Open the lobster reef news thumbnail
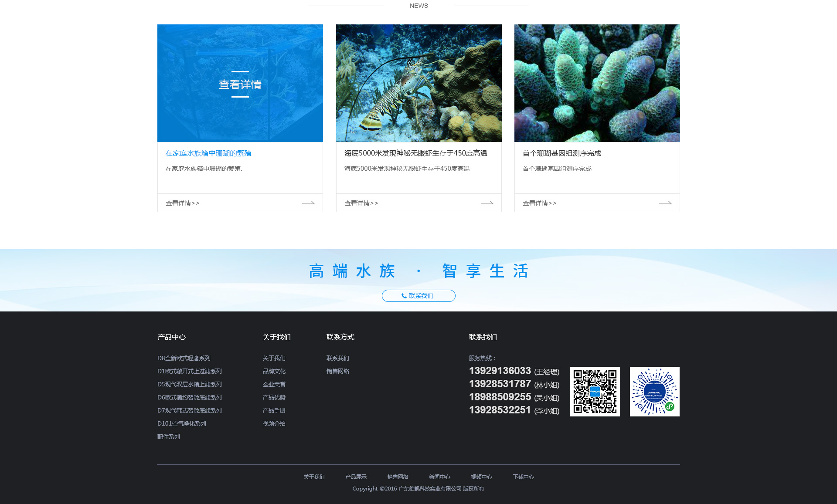Image resolution: width=837 pixels, height=504 pixels. [418, 83]
